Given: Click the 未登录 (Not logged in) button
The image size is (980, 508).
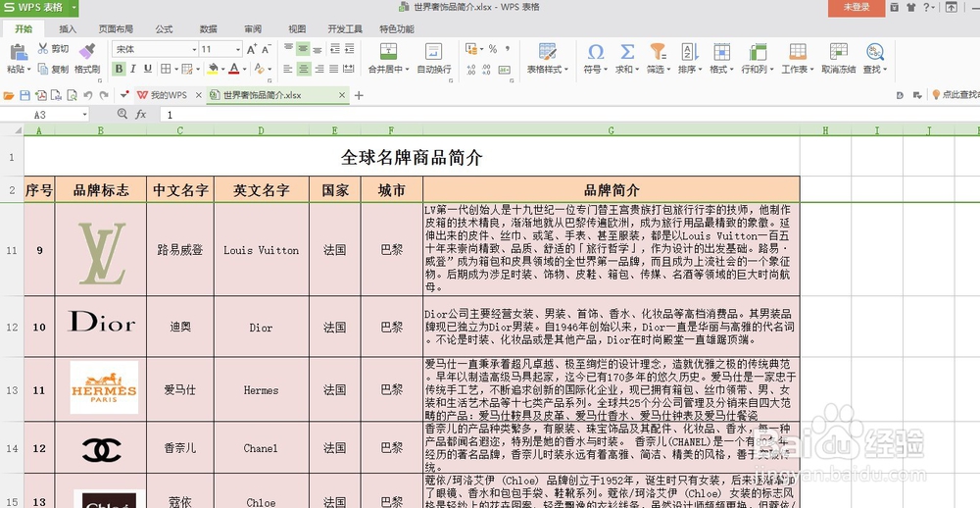Looking at the screenshot, I should tap(857, 8).
